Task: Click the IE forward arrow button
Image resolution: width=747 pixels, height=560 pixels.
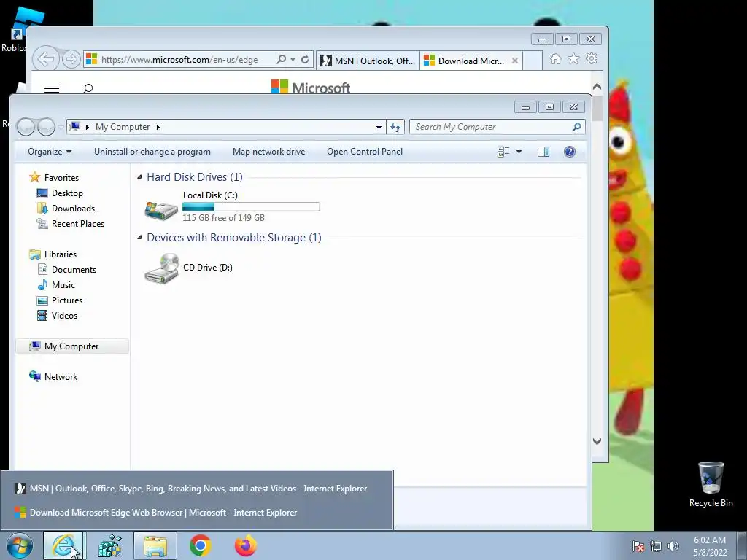Action: [x=71, y=59]
